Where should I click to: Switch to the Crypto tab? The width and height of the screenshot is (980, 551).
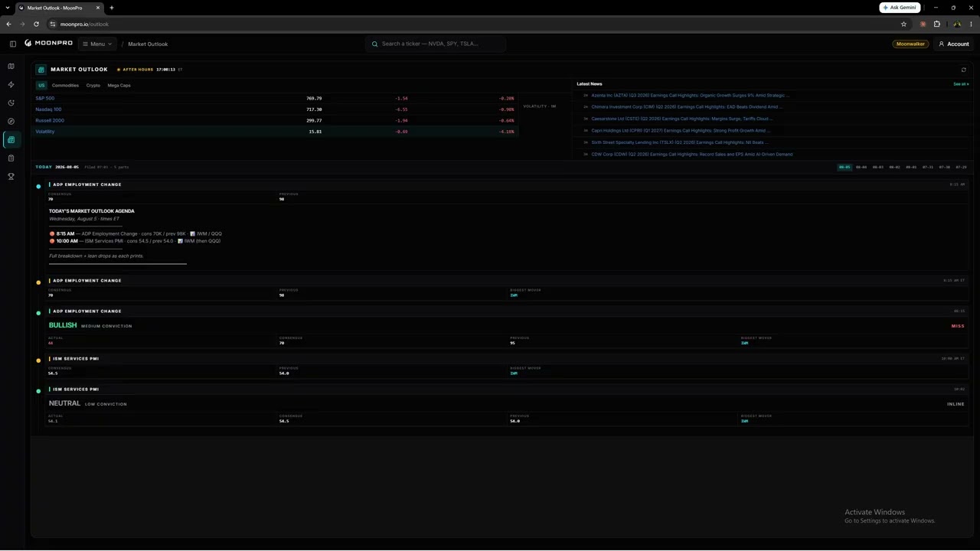[93, 86]
